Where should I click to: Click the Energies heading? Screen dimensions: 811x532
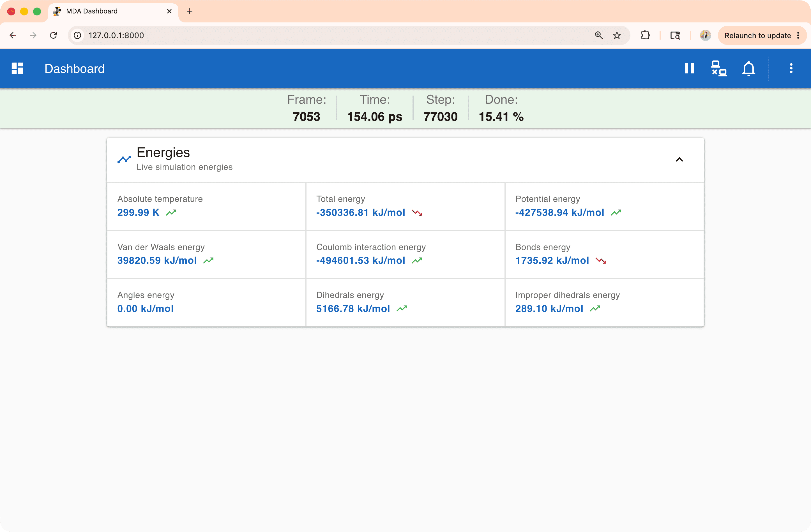[x=163, y=152]
